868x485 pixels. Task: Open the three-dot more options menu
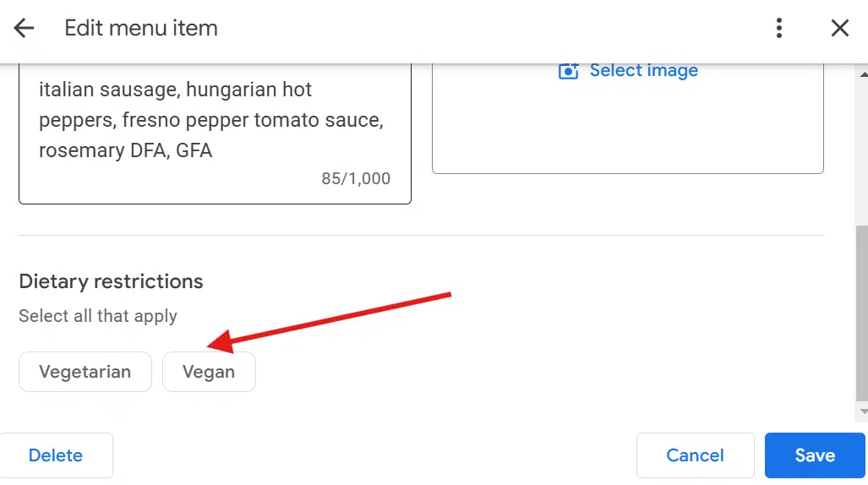coord(779,28)
